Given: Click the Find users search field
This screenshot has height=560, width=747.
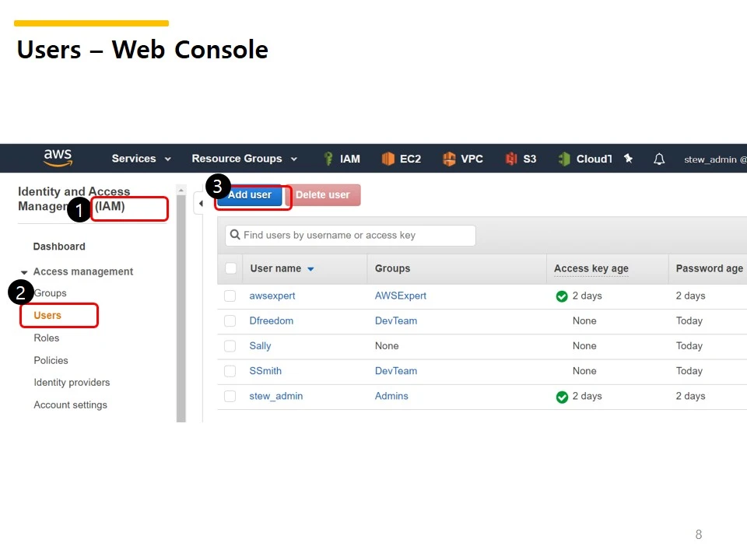Looking at the screenshot, I should 350,235.
